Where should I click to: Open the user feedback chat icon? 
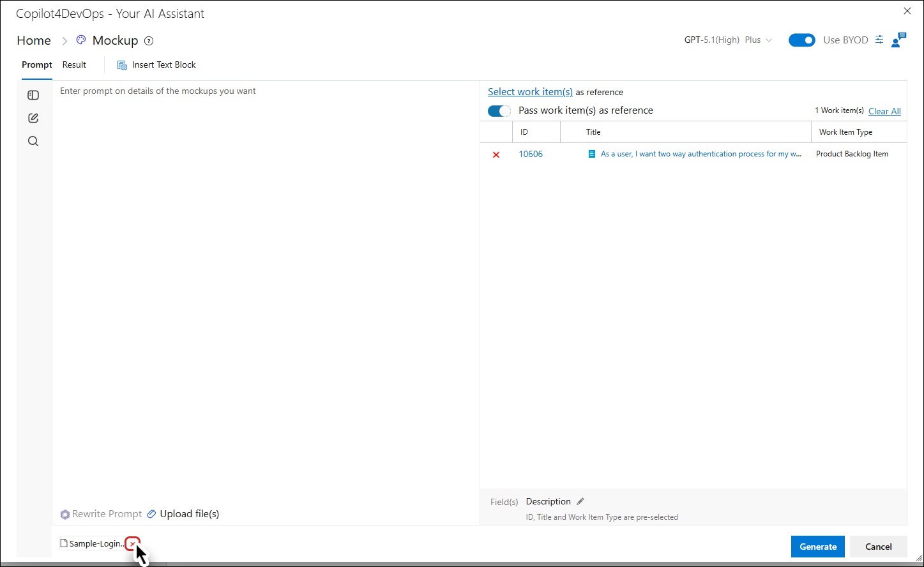point(899,40)
